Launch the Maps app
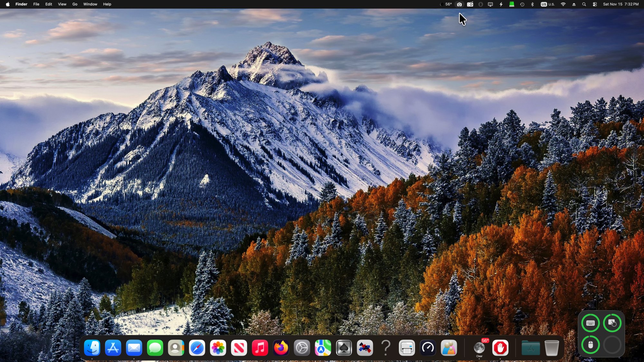The width and height of the screenshot is (644, 362). (323, 348)
